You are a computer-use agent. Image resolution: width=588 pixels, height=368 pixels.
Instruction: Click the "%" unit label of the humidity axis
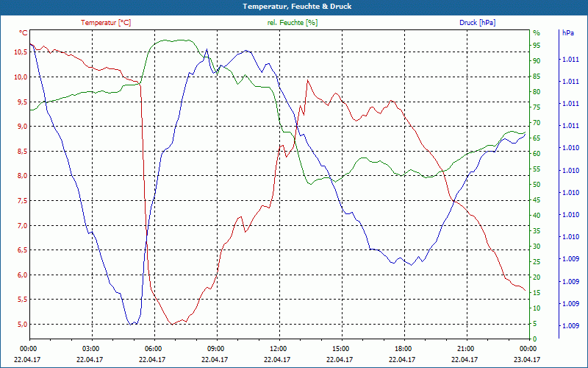[537, 33]
